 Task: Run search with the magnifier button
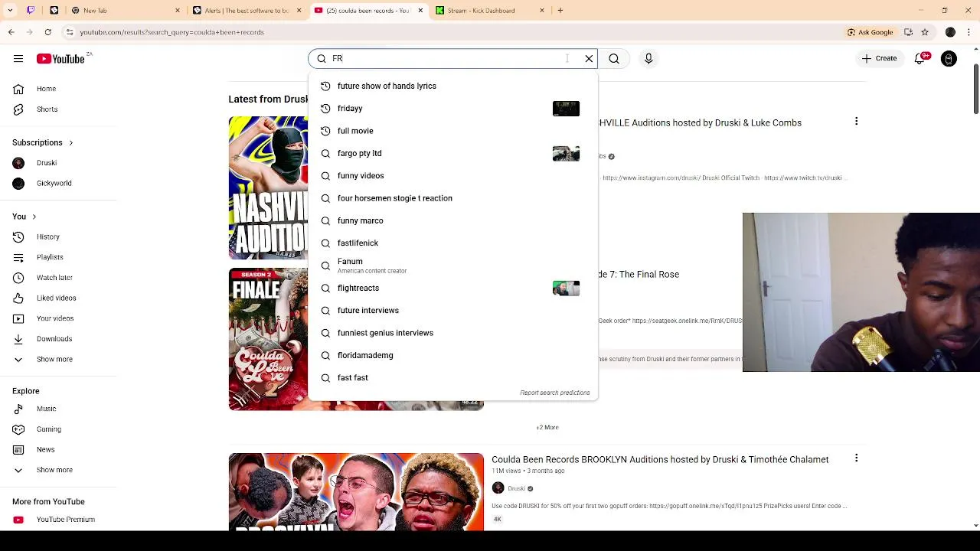tap(614, 59)
